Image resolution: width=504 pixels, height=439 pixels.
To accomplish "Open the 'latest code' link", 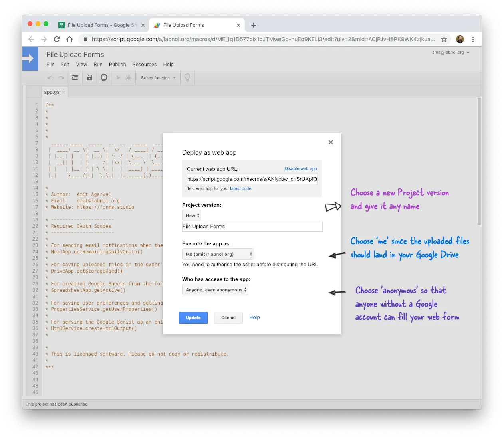I will (x=241, y=188).
